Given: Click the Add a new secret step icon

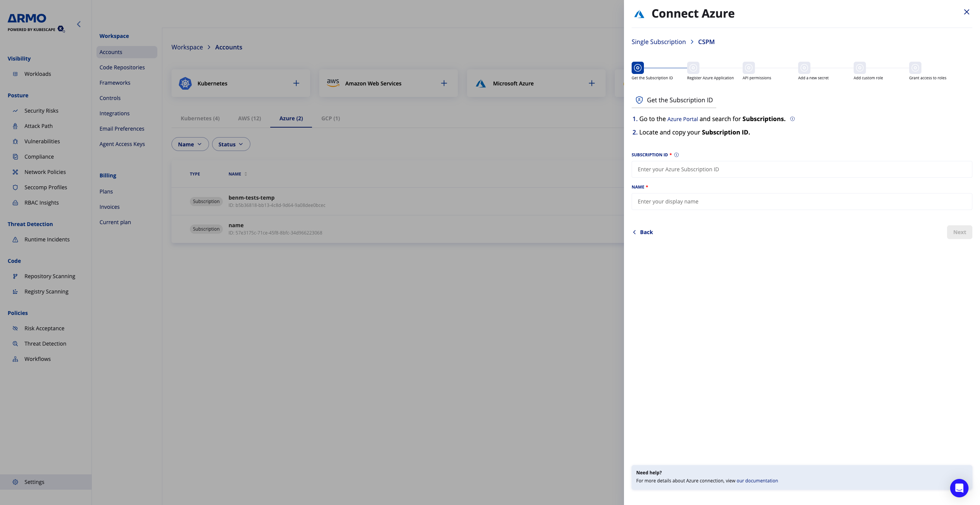Looking at the screenshot, I should point(804,68).
